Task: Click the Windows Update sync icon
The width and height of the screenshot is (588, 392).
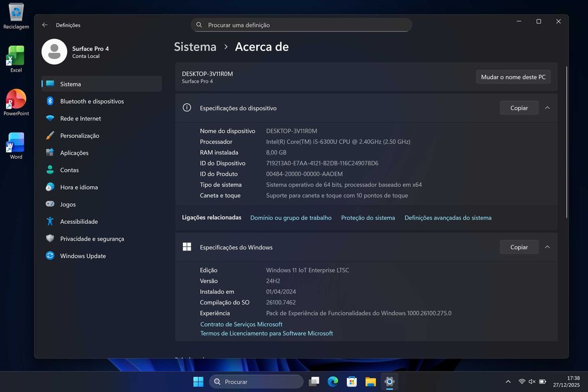Action: pyautogui.click(x=50, y=256)
